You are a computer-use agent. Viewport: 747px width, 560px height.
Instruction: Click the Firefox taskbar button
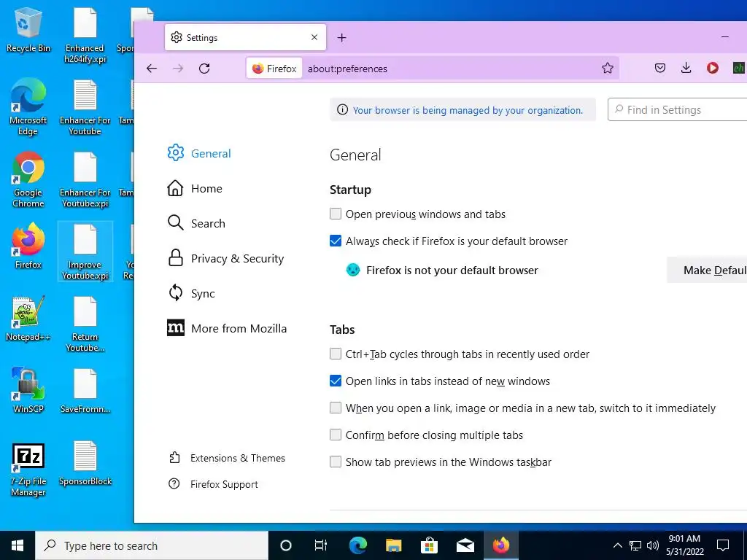[500, 545]
